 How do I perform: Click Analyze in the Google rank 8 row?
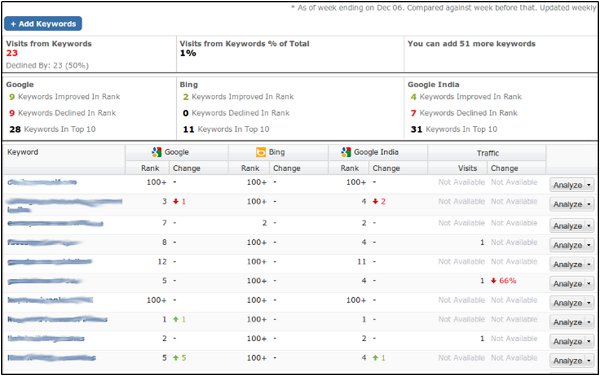coord(567,246)
